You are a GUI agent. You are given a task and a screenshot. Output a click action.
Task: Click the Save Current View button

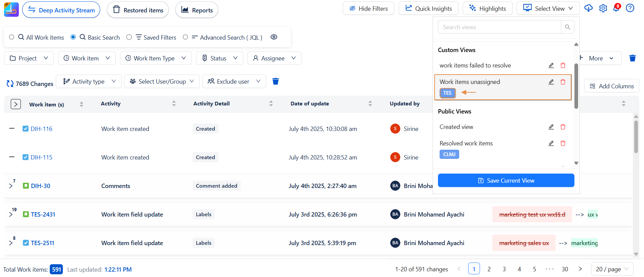[x=506, y=181]
